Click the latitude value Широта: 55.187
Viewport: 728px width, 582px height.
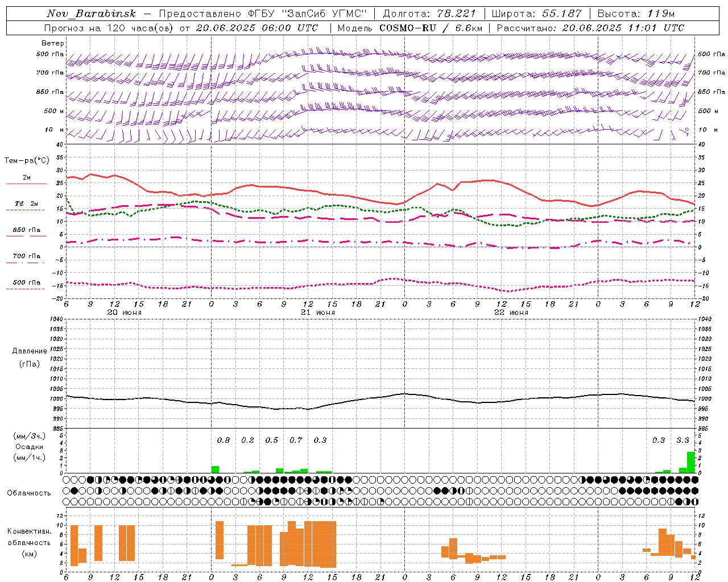click(x=537, y=14)
